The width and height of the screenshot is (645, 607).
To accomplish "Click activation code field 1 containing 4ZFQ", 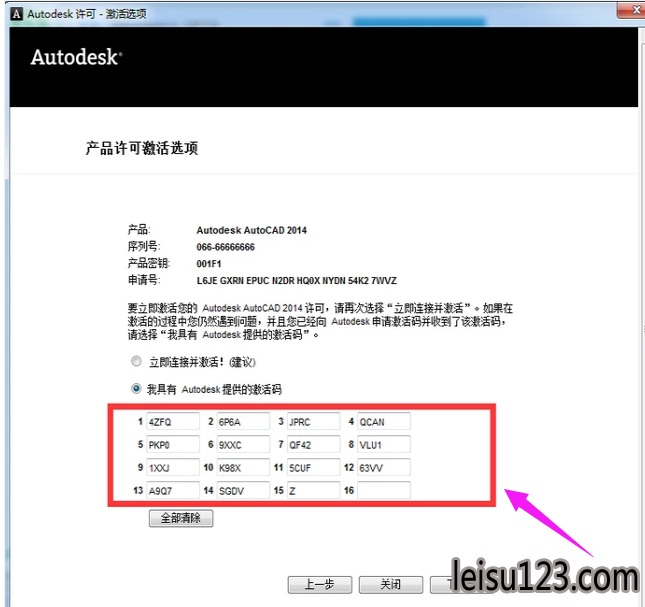I will tap(173, 422).
